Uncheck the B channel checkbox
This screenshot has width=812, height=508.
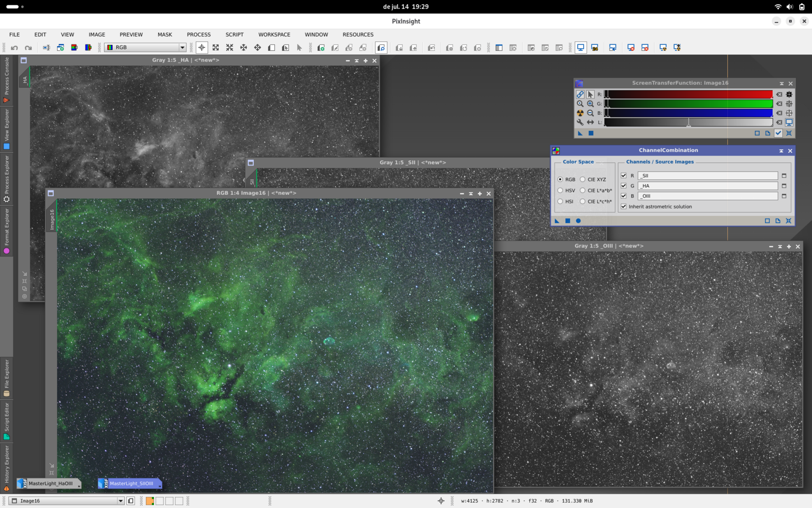[624, 196]
